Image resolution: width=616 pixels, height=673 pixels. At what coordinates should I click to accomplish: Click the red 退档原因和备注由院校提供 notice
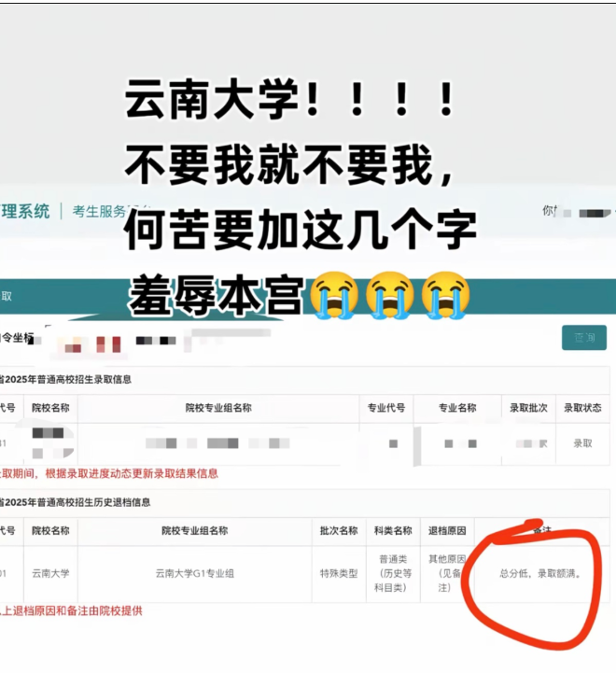(x=77, y=610)
